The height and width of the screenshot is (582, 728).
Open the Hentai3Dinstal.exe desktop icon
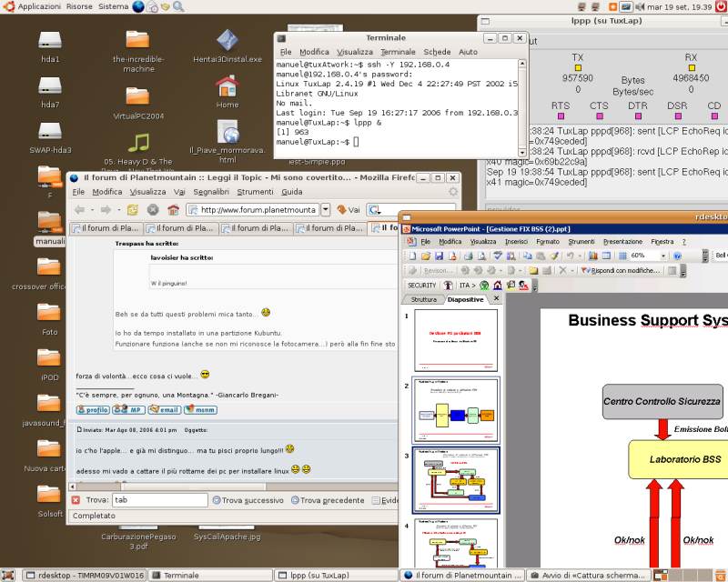coord(227,46)
